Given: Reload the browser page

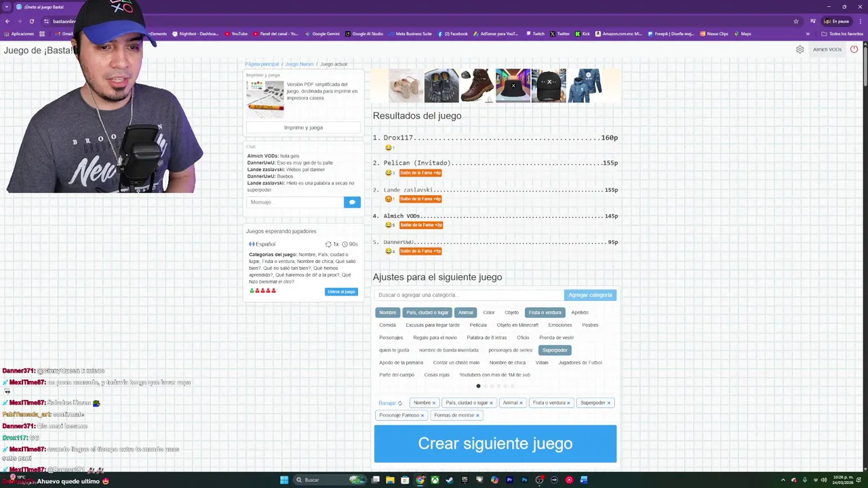Looking at the screenshot, I should point(31,21).
